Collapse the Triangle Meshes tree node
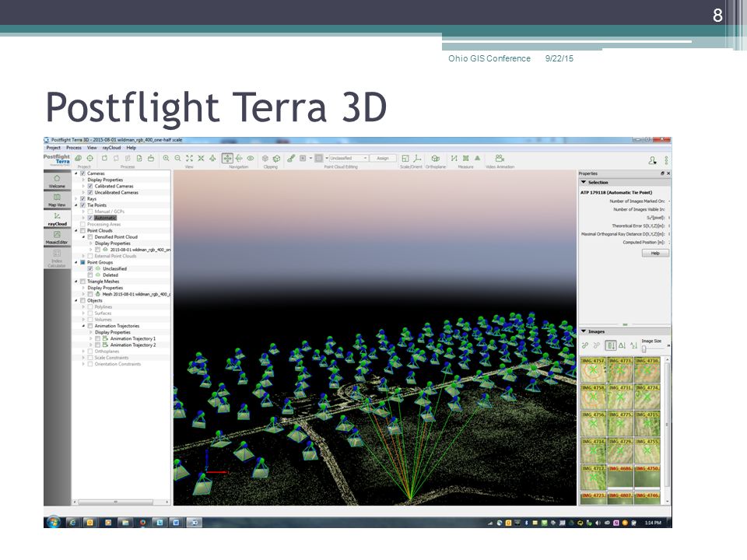The width and height of the screenshot is (747, 560). tap(76, 282)
